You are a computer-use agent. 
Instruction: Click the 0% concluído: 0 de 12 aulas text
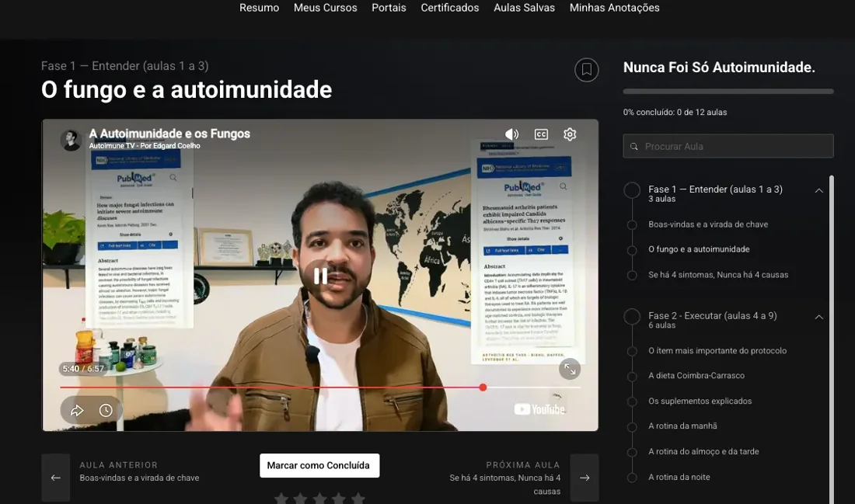(x=675, y=113)
